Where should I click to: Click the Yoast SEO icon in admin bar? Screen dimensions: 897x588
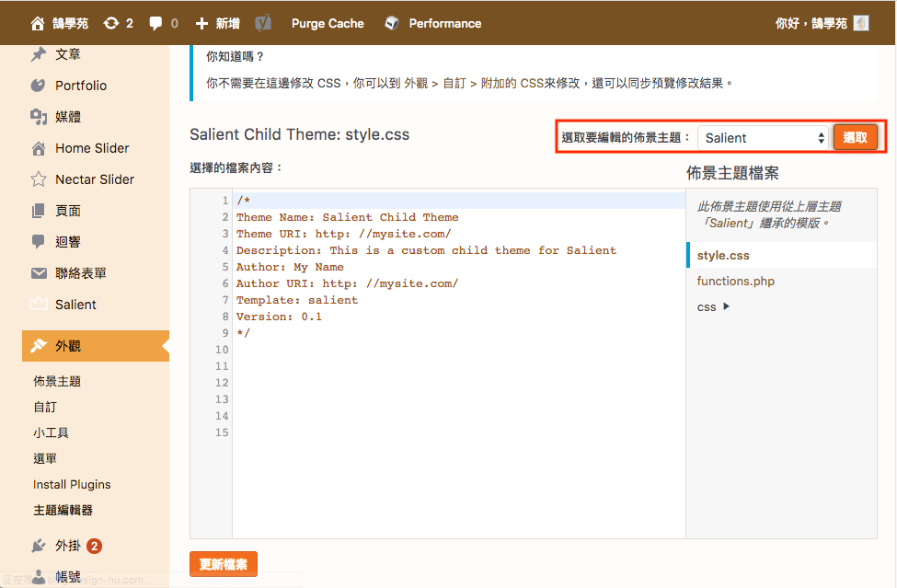pyautogui.click(x=262, y=23)
